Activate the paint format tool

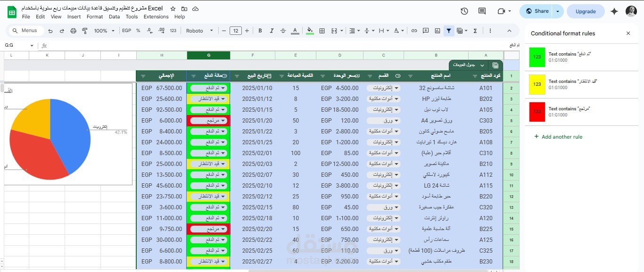point(85,31)
